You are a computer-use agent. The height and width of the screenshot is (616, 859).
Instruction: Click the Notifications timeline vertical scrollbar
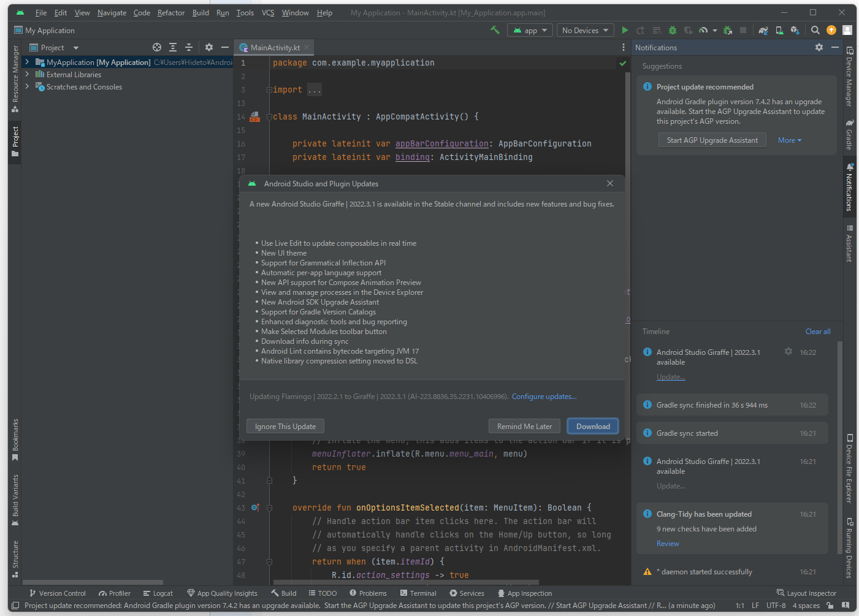point(839,447)
